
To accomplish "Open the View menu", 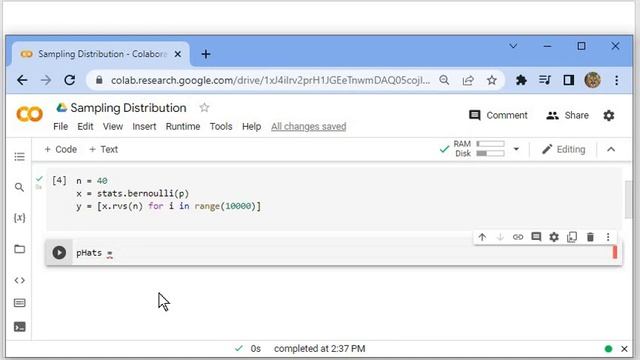I will (x=113, y=127).
